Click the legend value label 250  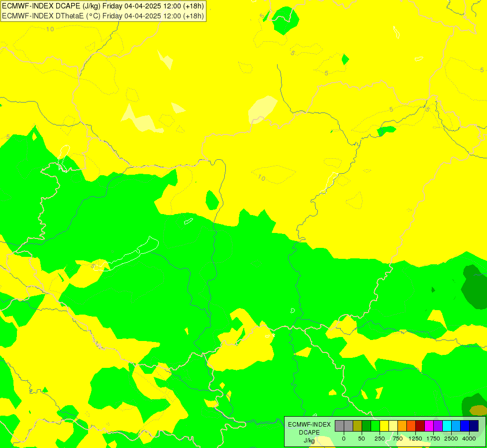(380, 439)
